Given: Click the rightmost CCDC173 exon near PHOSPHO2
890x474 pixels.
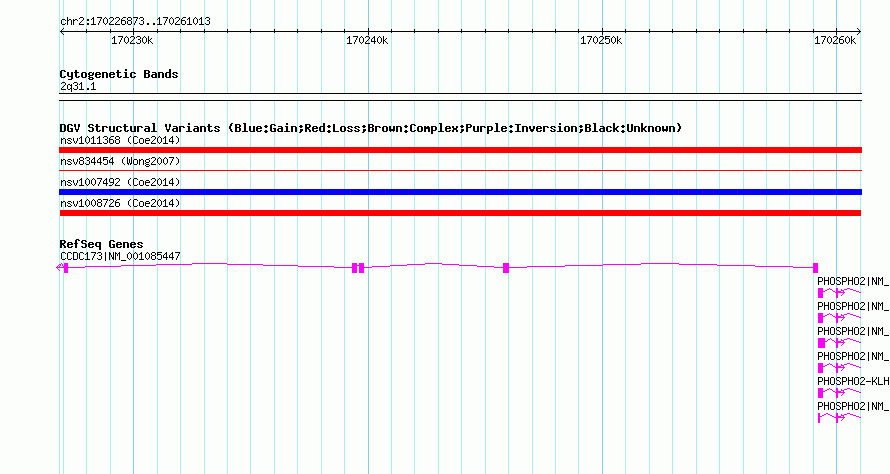Looking at the screenshot, I should coord(816,268).
